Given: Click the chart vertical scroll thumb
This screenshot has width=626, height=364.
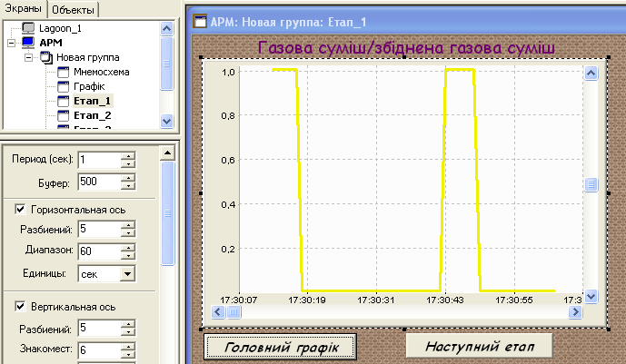Looking at the screenshot, I should pos(591,184).
